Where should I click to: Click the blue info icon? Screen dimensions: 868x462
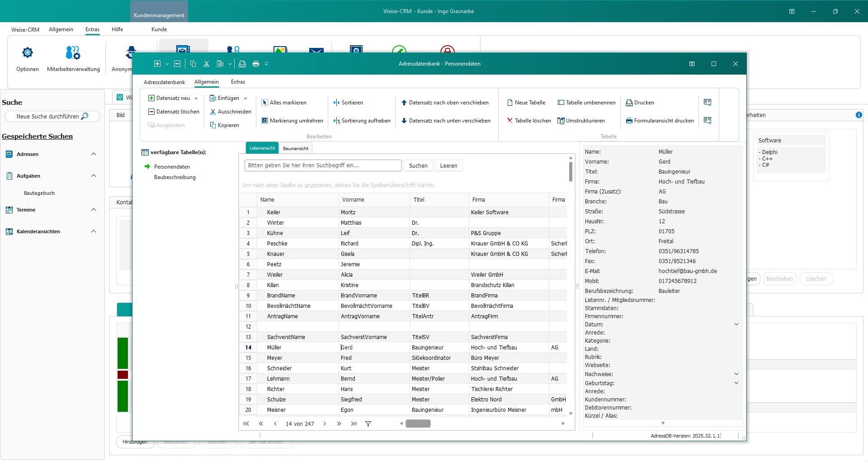pos(859,115)
